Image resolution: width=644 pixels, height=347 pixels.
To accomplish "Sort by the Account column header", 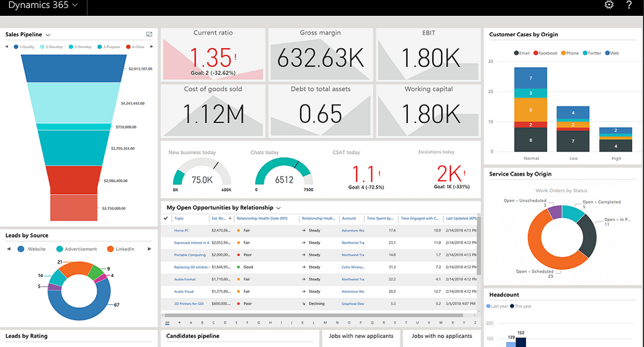I will click(x=349, y=218).
